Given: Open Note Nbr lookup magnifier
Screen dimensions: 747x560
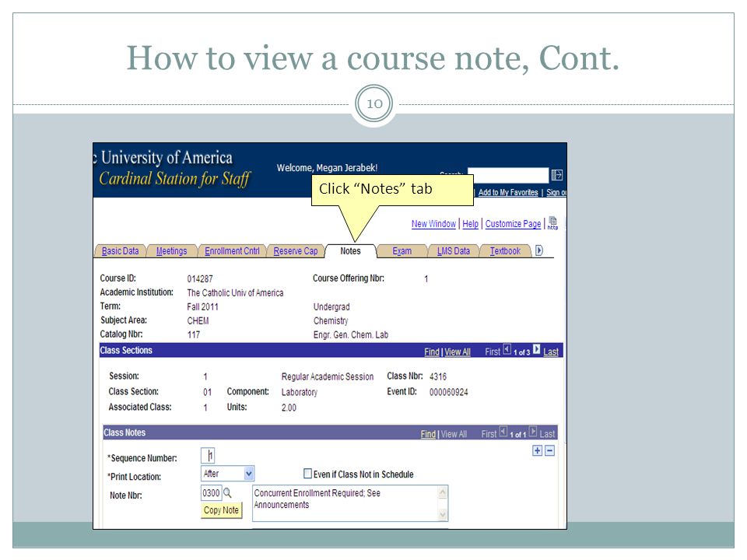Looking at the screenshot, I should pyautogui.click(x=227, y=493).
